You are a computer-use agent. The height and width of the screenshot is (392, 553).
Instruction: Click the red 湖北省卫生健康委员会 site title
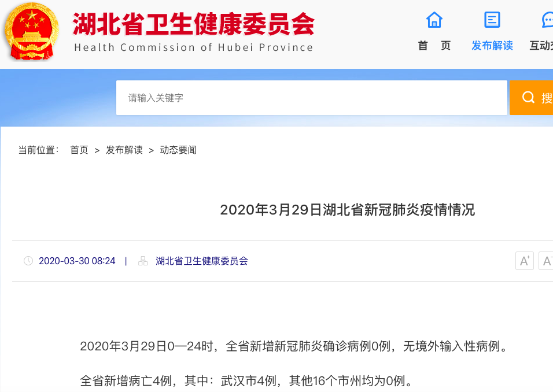coord(193,24)
